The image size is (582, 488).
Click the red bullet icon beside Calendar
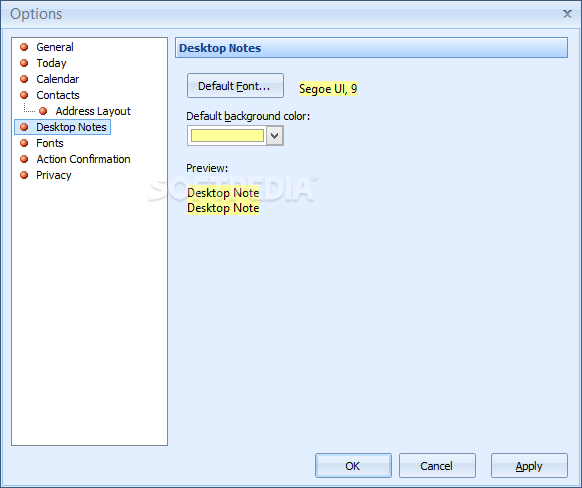coord(24,79)
